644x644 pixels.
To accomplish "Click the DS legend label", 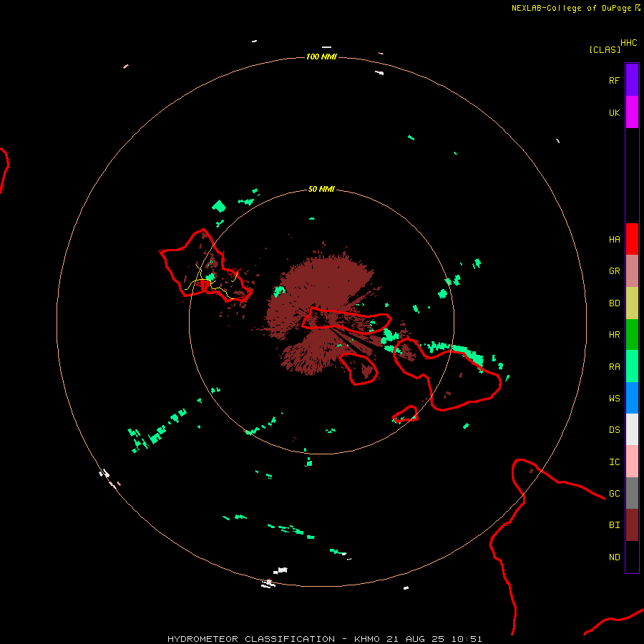I will [x=614, y=430].
